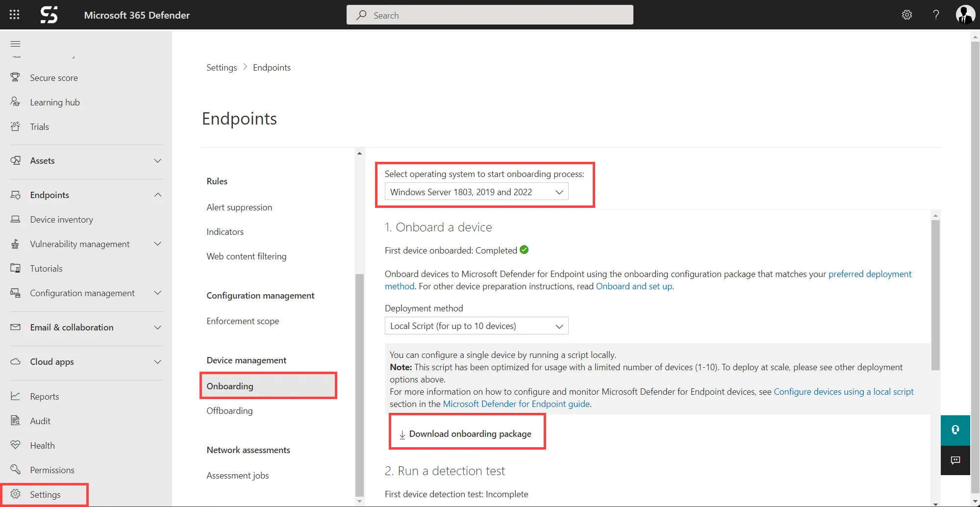
Task: Open Configure devices using a local script link
Action: pos(844,391)
